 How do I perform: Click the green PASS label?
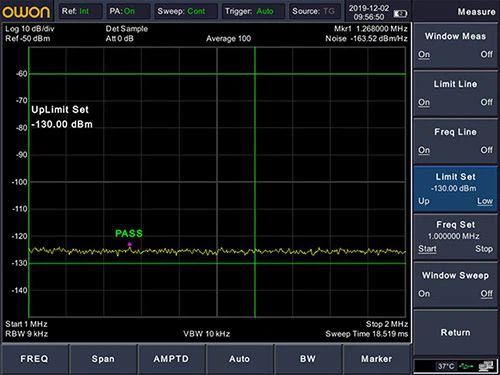coord(129,233)
